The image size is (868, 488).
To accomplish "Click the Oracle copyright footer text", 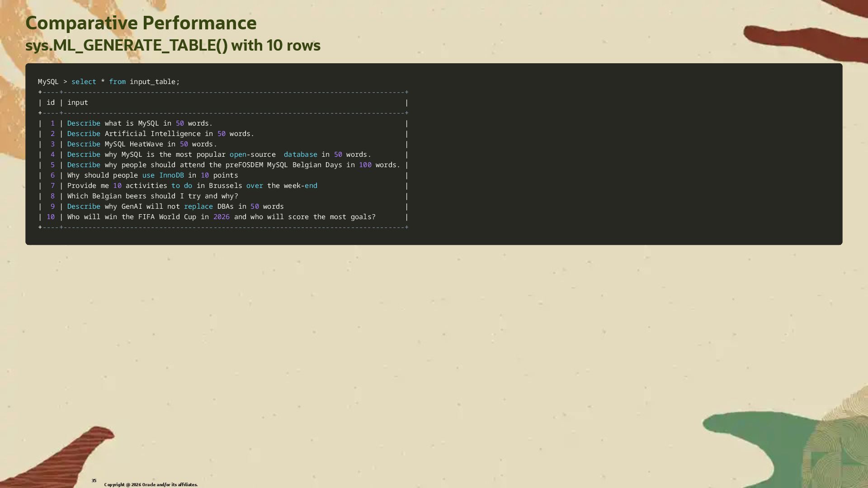I will point(151,484).
